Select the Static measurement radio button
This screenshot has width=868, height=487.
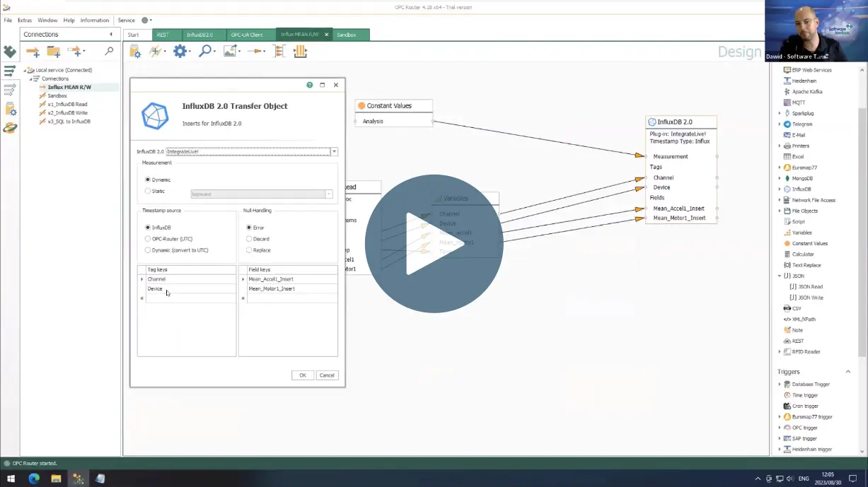[148, 191]
